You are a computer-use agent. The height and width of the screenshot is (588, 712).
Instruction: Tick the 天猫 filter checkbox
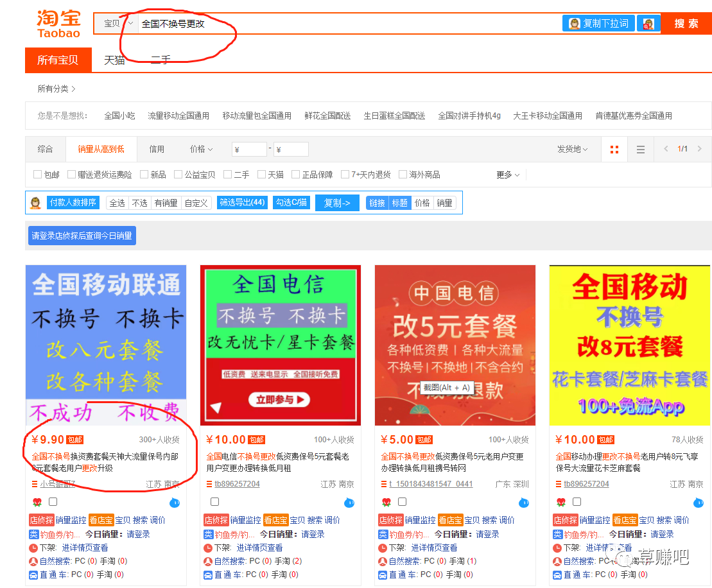point(261,175)
